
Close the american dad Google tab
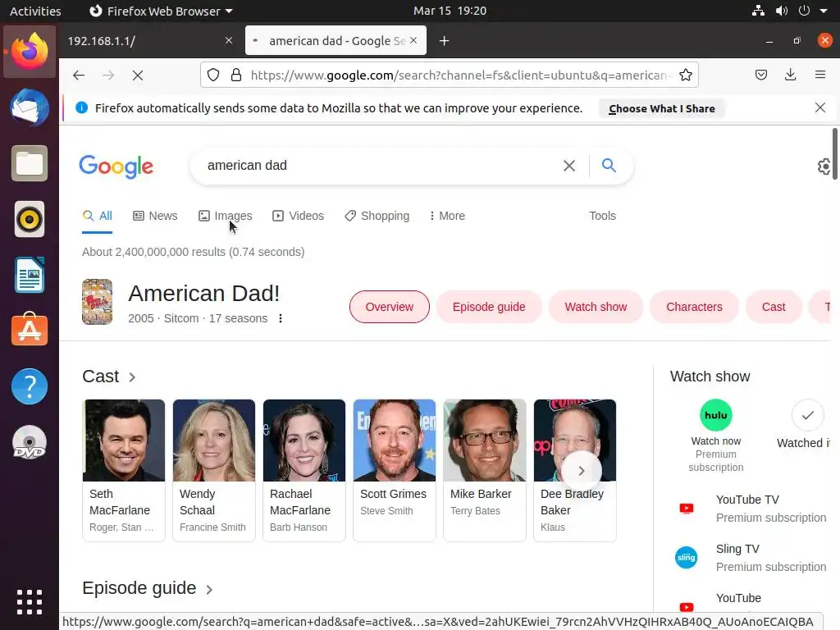click(413, 40)
